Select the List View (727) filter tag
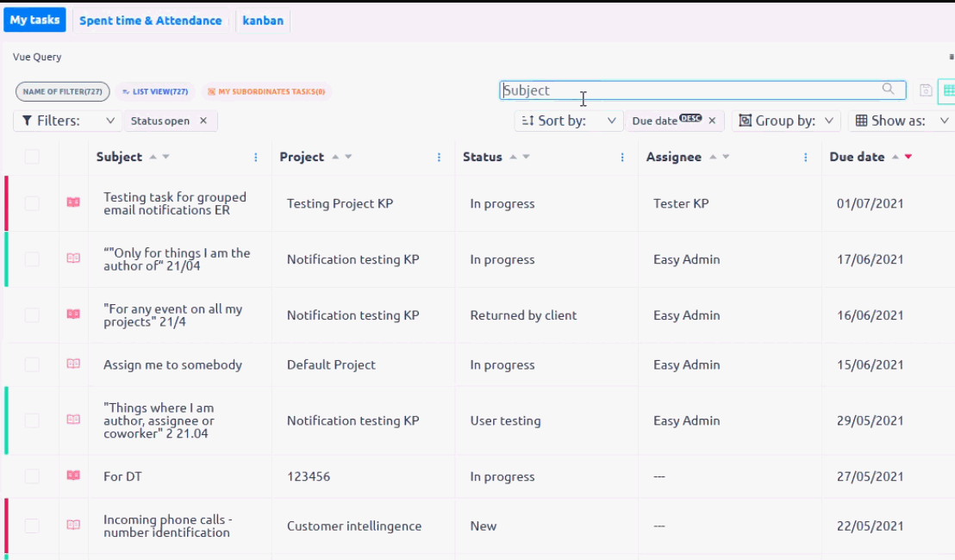The width and height of the screenshot is (955, 560). coord(155,91)
